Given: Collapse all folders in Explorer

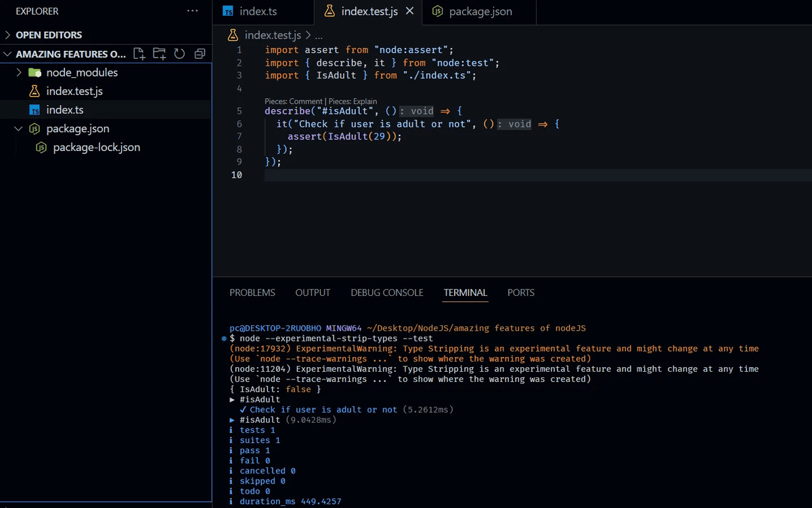Looking at the screenshot, I should pyautogui.click(x=200, y=54).
